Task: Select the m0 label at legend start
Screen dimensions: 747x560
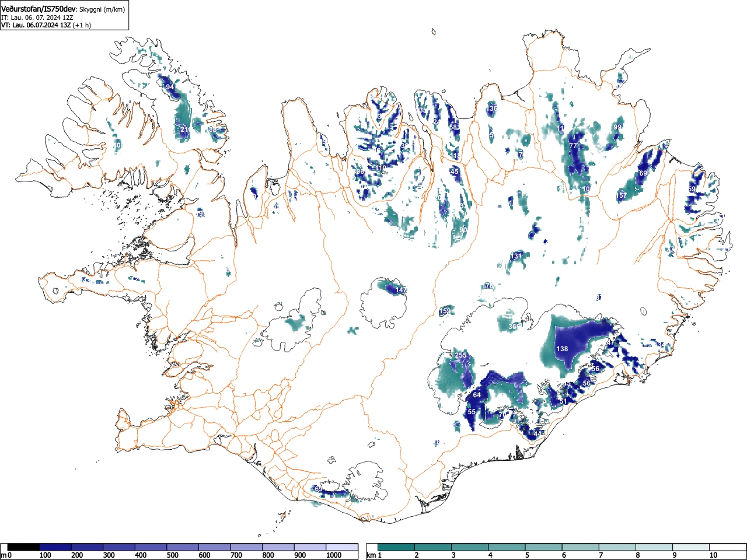Action: click(6, 555)
